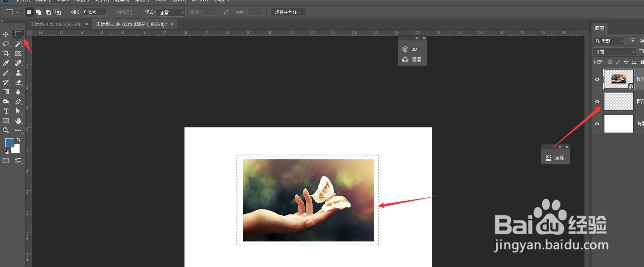Select the Lasso tool

click(6, 44)
